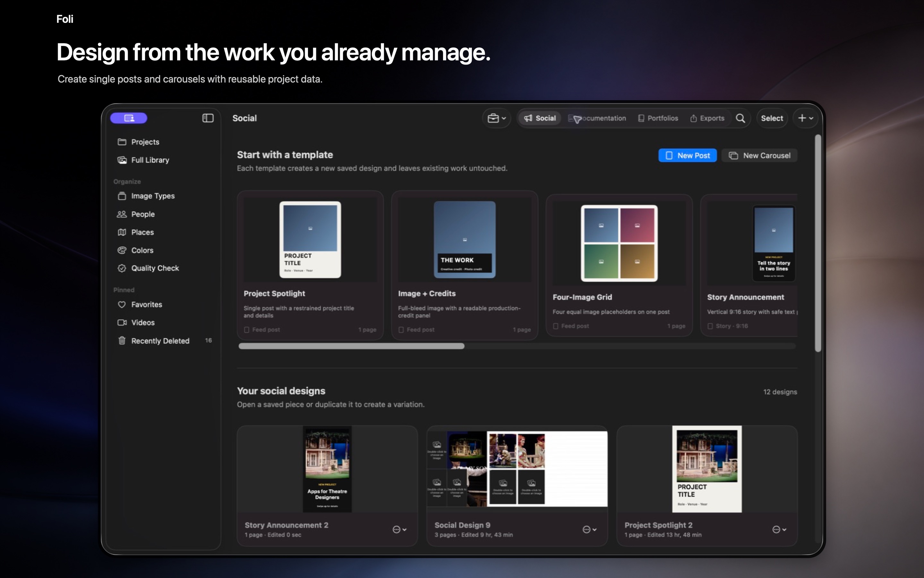This screenshot has width=924, height=578.
Task: Open the Colors palette icon
Action: click(122, 250)
